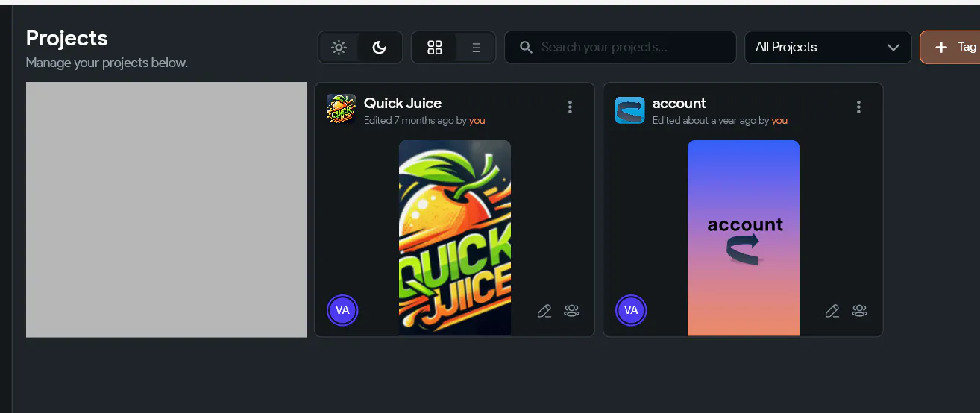Click 'you' link on account card
980x413 pixels.
(779, 120)
